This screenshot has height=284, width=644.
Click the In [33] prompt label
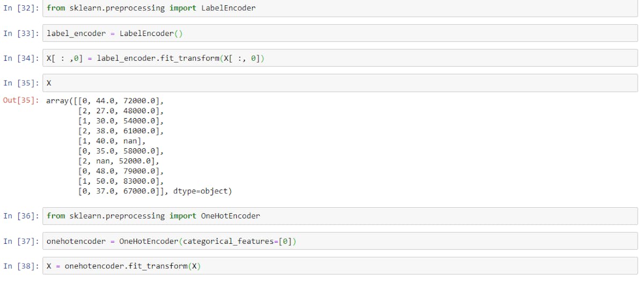pyautogui.click(x=20, y=33)
